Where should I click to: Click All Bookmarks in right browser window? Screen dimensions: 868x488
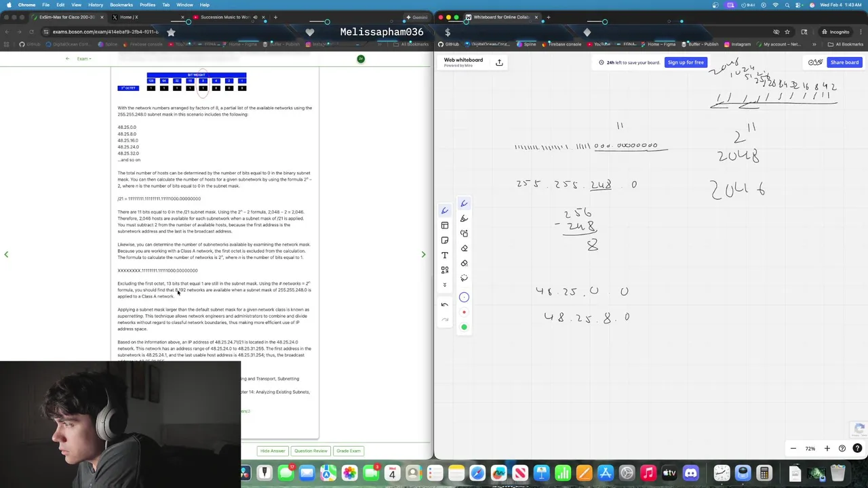[846, 44]
